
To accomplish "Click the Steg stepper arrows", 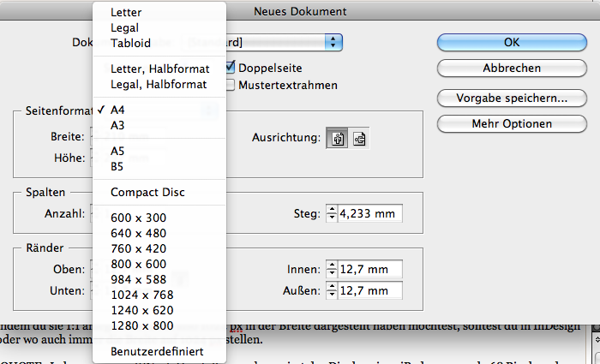I will [332, 213].
